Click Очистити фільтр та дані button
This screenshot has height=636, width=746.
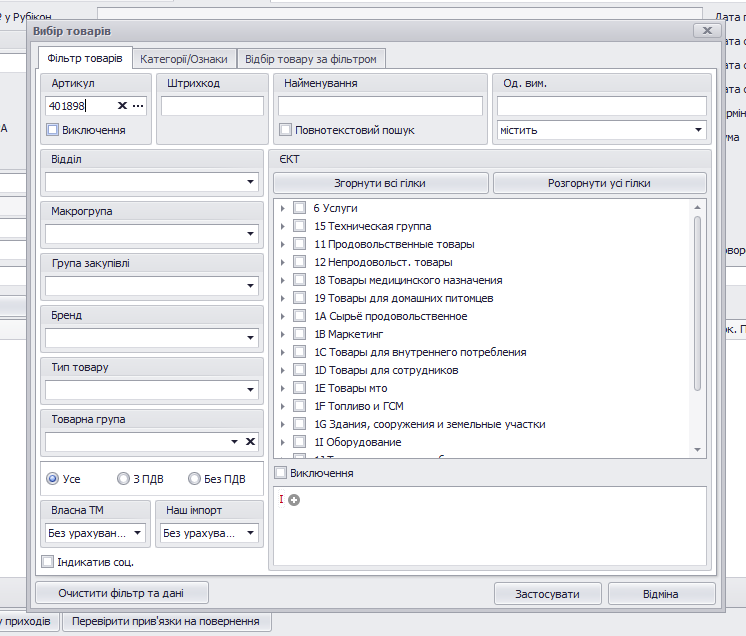pyautogui.click(x=121, y=593)
